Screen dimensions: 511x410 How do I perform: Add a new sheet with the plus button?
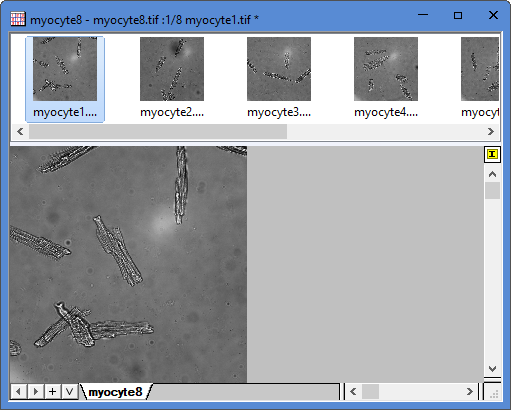[53, 391]
